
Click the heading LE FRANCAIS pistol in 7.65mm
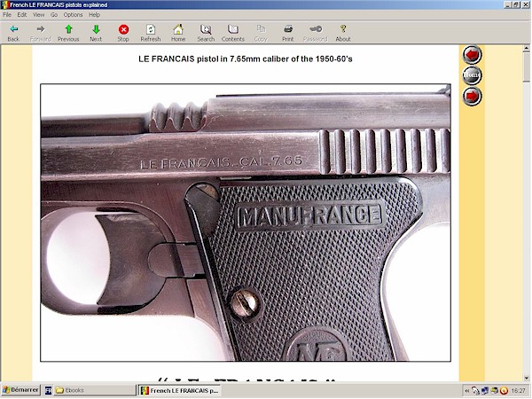point(246,59)
